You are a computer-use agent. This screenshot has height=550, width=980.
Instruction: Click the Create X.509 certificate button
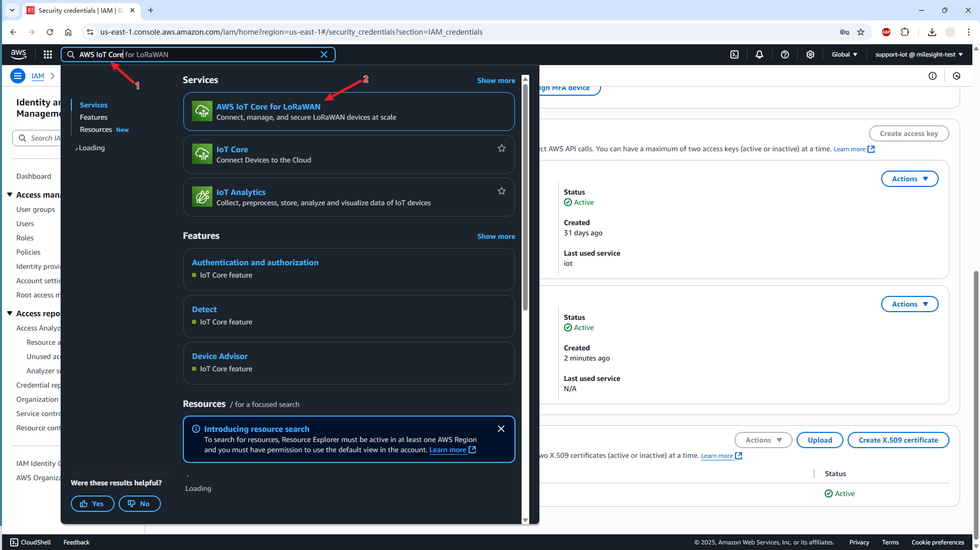(x=897, y=440)
